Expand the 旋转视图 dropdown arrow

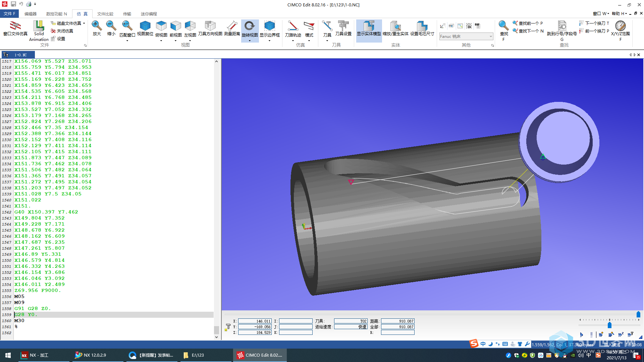[250, 41]
